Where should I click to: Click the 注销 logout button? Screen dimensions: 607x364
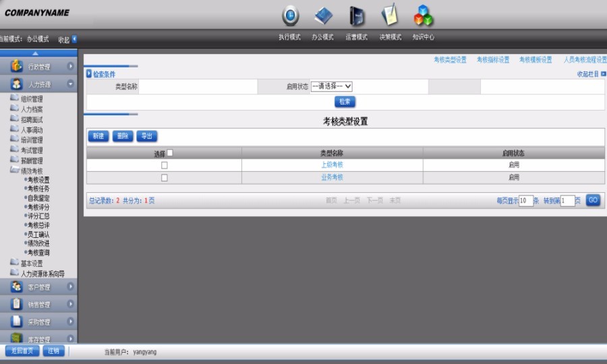(53, 351)
